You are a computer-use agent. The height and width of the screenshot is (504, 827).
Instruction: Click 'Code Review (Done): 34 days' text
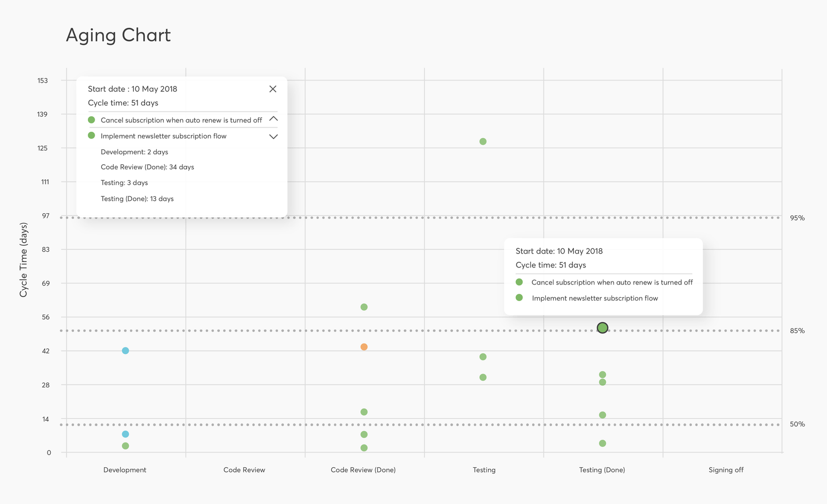[147, 167]
